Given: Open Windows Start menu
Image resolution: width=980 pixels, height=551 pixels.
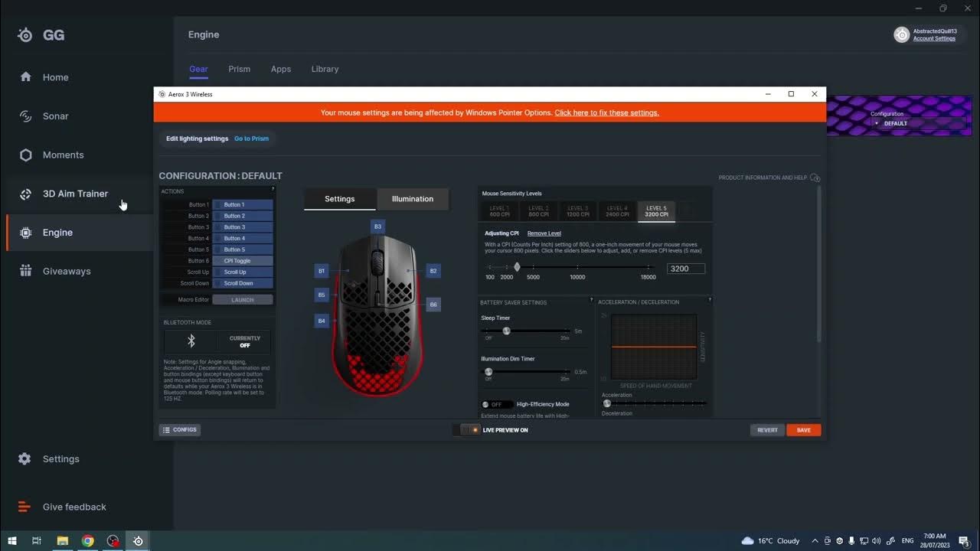Looking at the screenshot, I should pos(12,540).
